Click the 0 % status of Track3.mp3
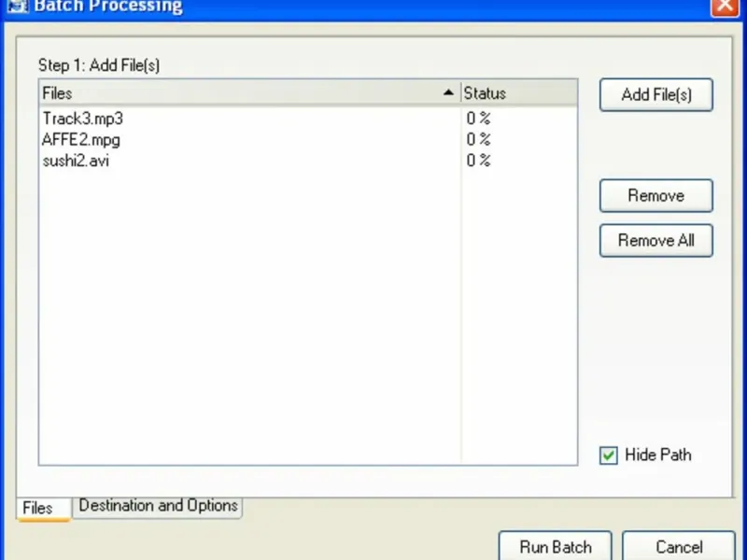This screenshot has height=560, width=747. (x=478, y=119)
